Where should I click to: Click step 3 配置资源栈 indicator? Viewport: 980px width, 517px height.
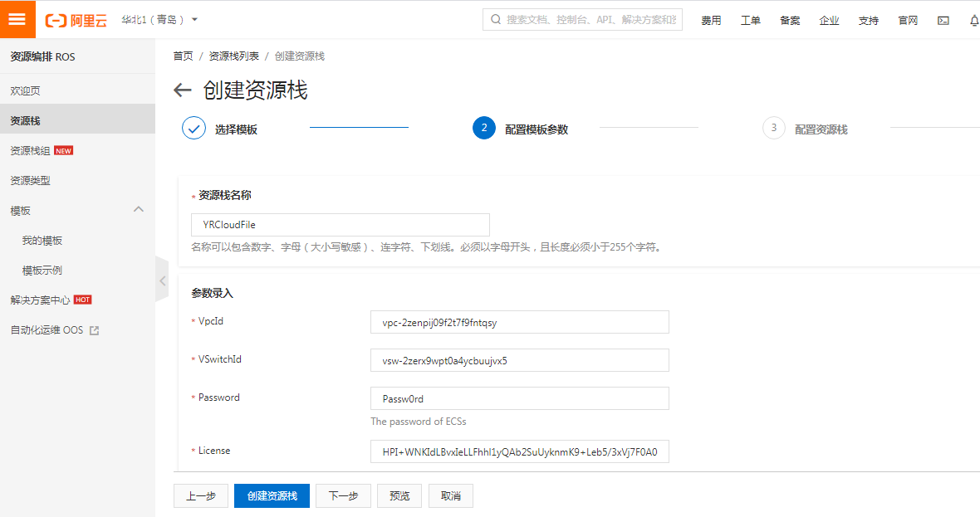774,128
